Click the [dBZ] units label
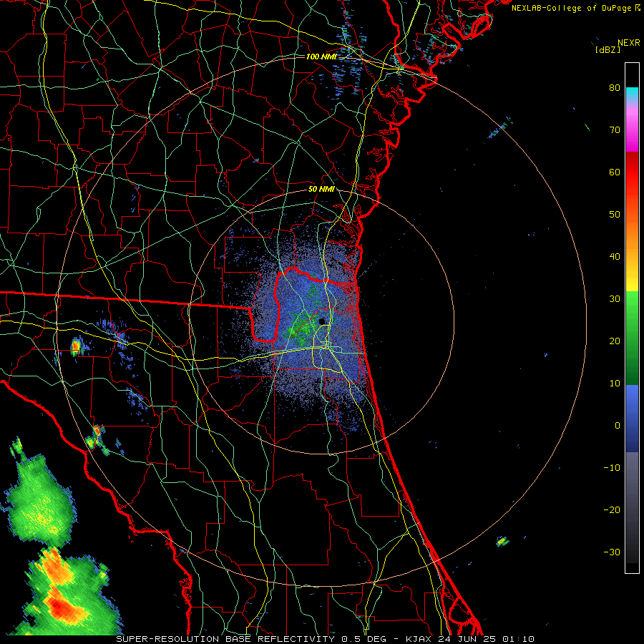644x644 pixels. click(608, 49)
